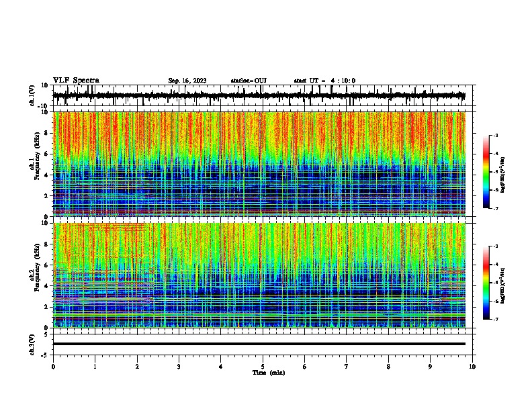
Task: Click the "Time (min)" axis label
Action: point(269,373)
